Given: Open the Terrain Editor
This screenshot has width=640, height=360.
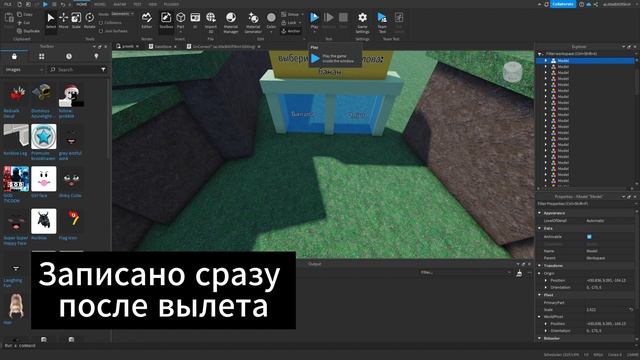Looking at the screenshot, I should coord(147,21).
